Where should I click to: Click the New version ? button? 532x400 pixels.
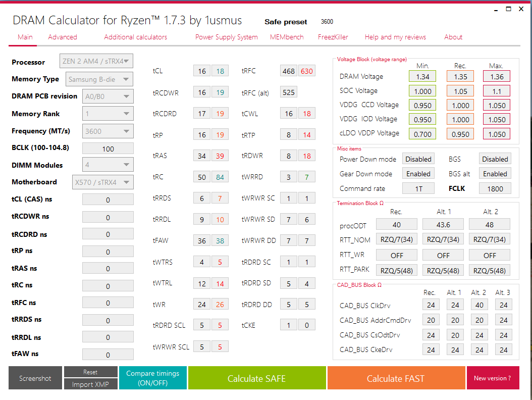point(493,378)
